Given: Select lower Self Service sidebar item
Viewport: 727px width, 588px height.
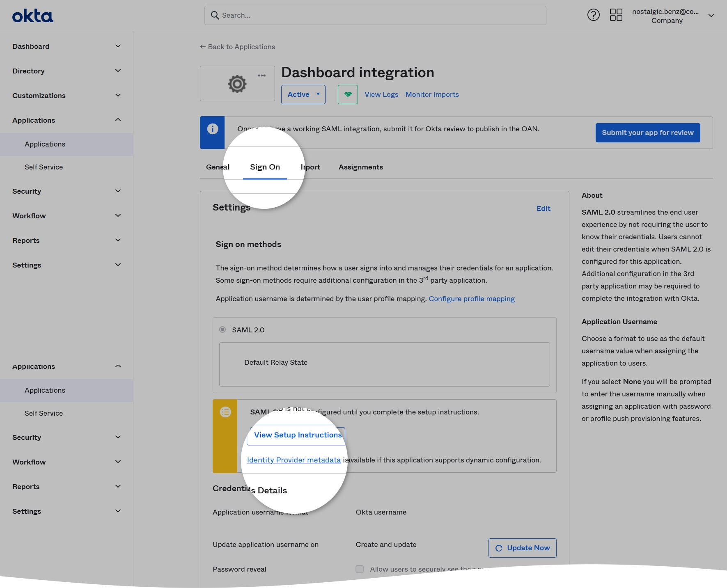Looking at the screenshot, I should coord(67,413).
